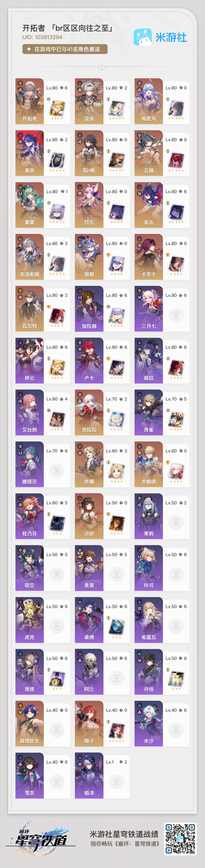205x868 pixels.
Task: Select the 流萤 character card
Action: [102, 101]
